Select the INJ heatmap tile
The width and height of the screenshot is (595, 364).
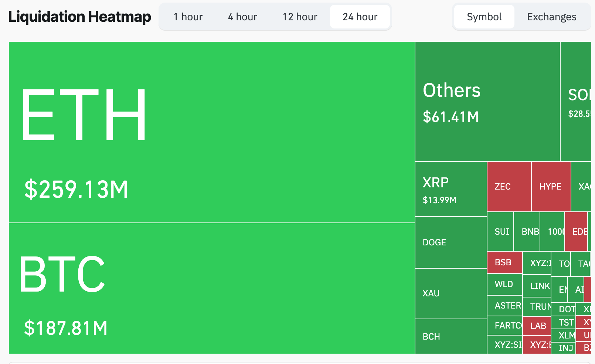click(564, 348)
